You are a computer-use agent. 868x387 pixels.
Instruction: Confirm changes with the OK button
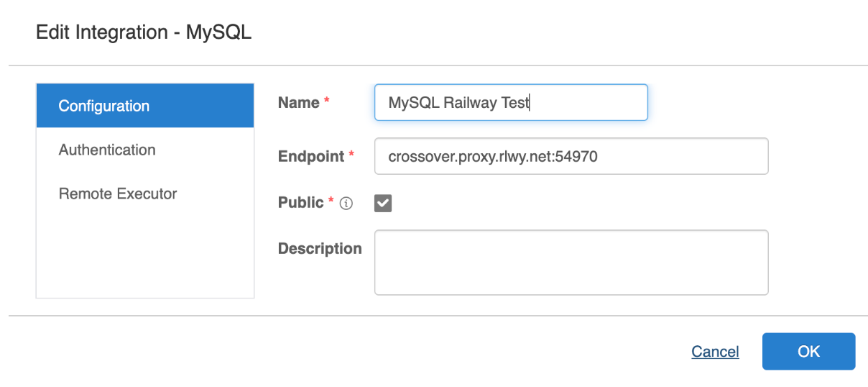(808, 351)
